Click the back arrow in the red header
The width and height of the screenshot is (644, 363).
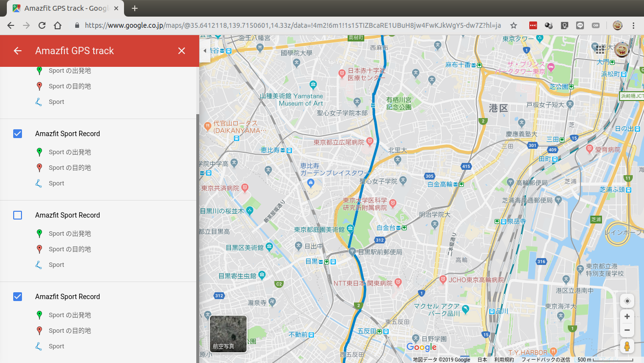pos(19,51)
